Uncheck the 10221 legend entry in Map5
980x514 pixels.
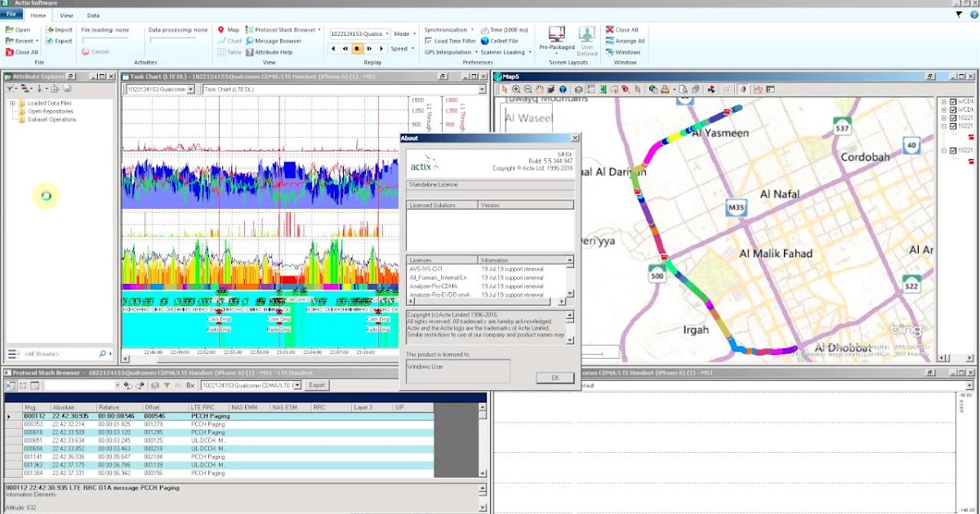coord(952,118)
